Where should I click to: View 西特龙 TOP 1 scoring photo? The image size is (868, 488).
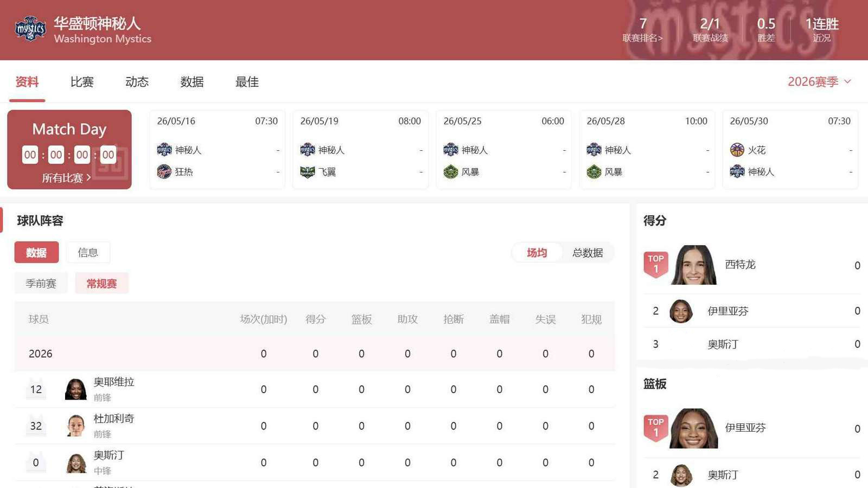tap(694, 265)
